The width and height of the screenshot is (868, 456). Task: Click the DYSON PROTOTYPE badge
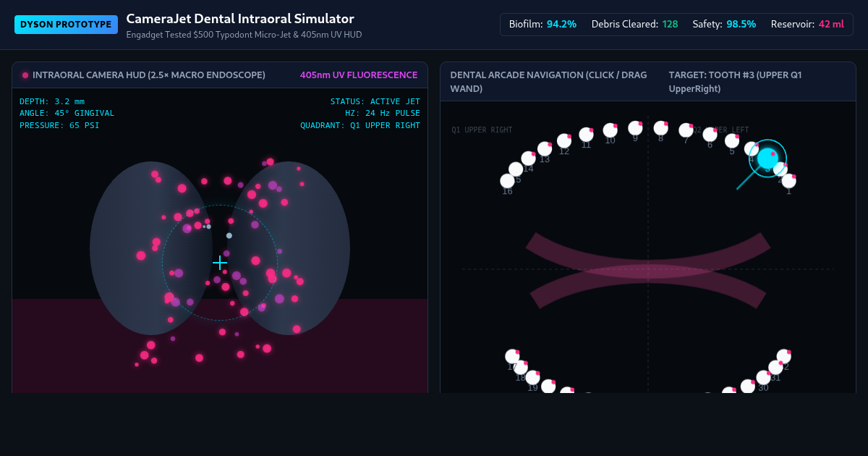66,25
